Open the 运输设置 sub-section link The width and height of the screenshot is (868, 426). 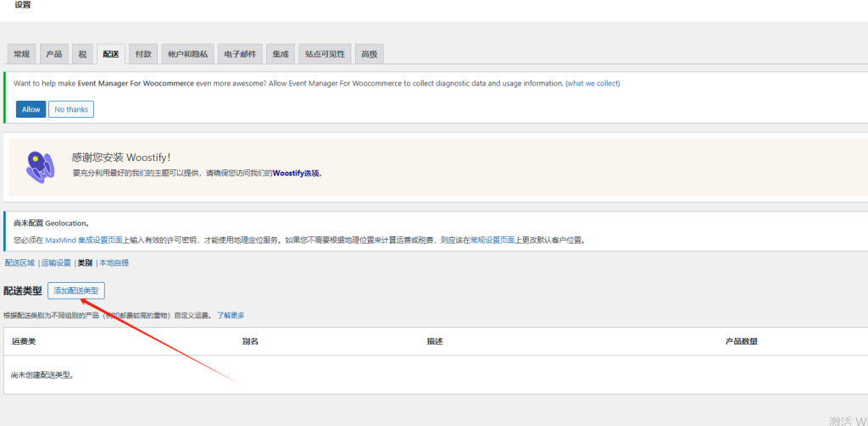click(57, 263)
